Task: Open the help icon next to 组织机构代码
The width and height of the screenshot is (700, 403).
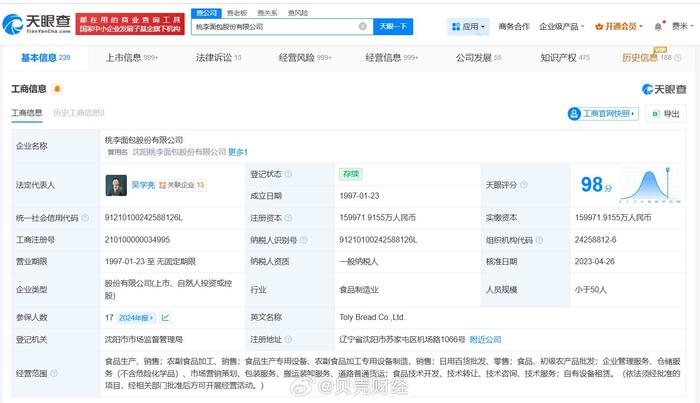Action: click(539, 240)
